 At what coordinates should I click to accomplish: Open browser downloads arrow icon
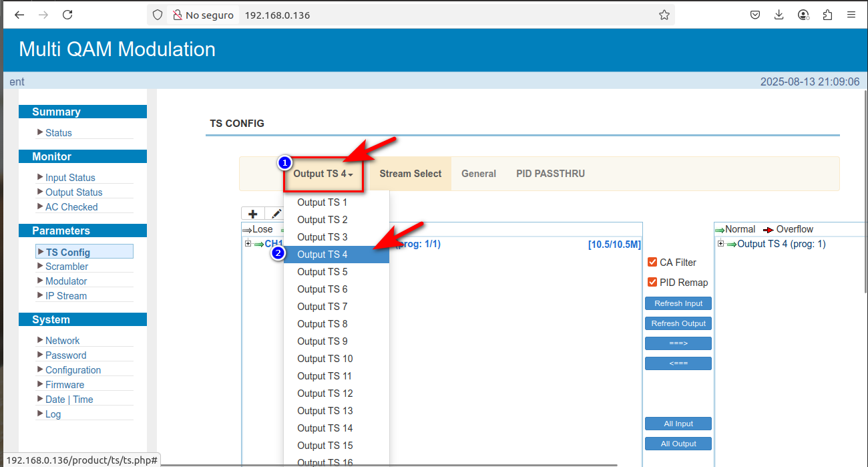click(779, 15)
